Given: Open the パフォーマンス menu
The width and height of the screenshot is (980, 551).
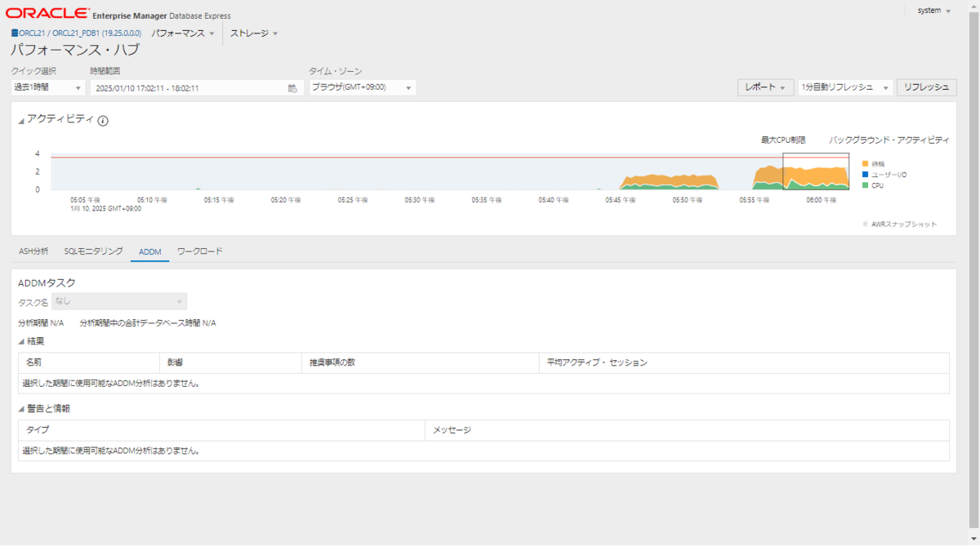Looking at the screenshot, I should pos(180,33).
